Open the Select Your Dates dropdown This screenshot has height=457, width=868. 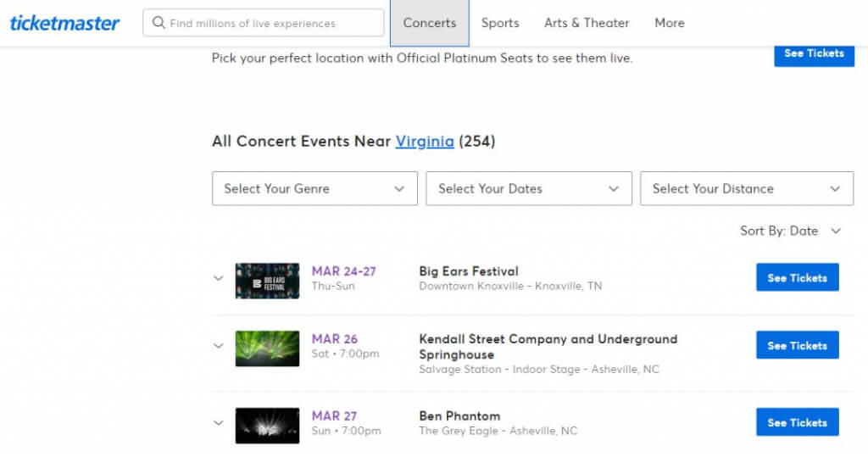pyautogui.click(x=528, y=188)
